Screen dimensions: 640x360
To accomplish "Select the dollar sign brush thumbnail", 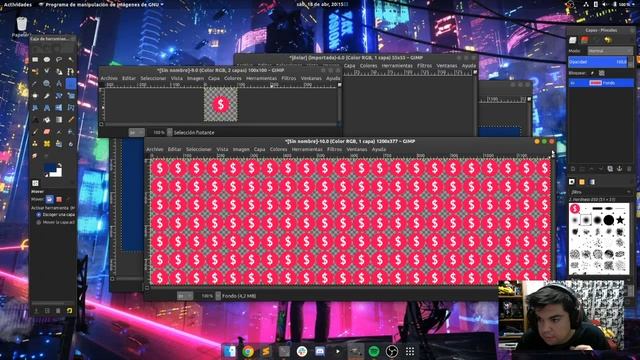I will pyautogui.click(x=575, y=209).
